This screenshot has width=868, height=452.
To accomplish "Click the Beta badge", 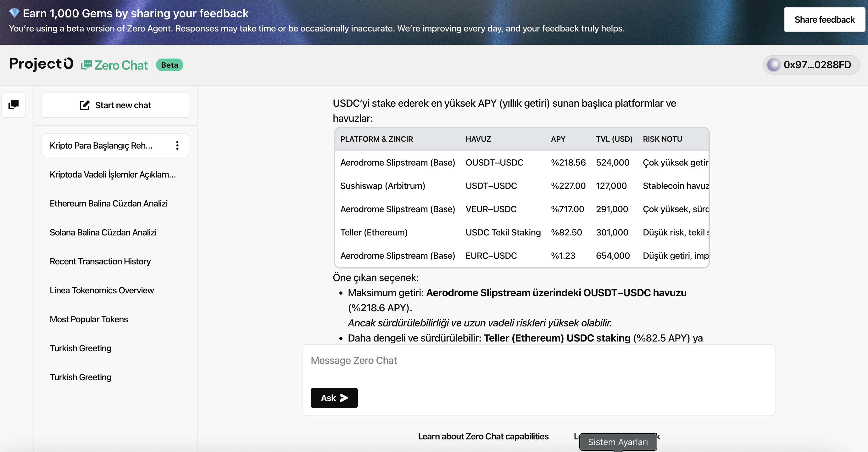I will pos(170,65).
